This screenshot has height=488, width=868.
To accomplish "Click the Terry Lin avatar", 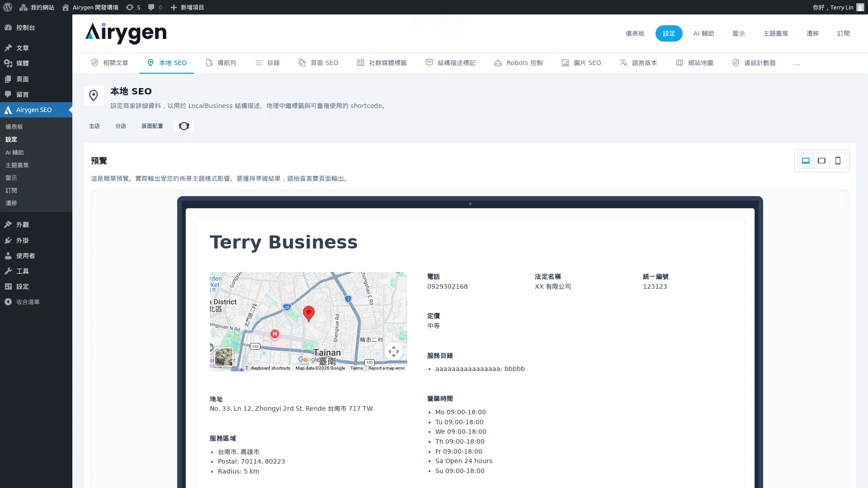I will click(x=860, y=7).
